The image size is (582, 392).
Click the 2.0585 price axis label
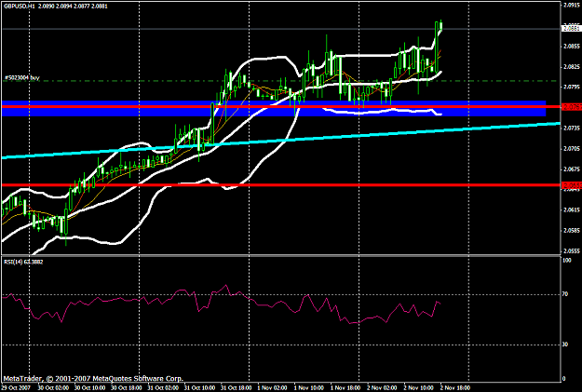(x=572, y=230)
